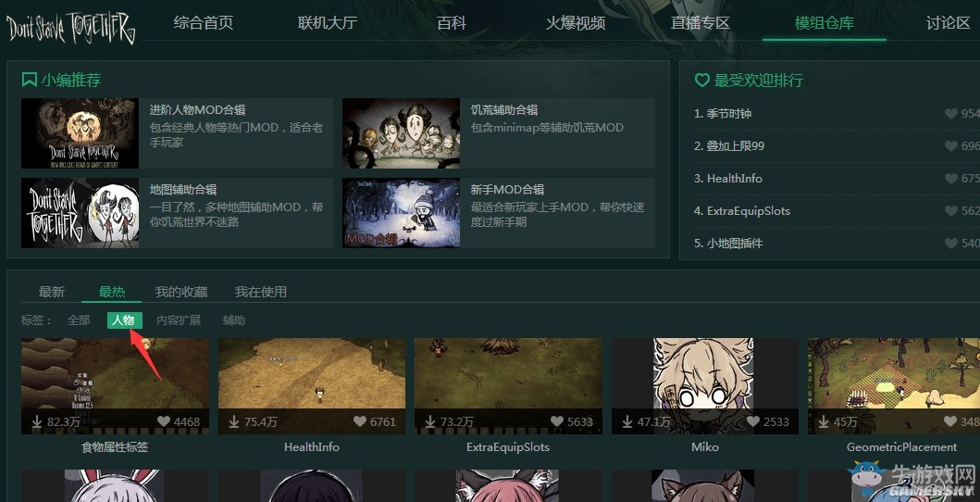Click the heart icon on GeometricPlacement card

click(950, 422)
